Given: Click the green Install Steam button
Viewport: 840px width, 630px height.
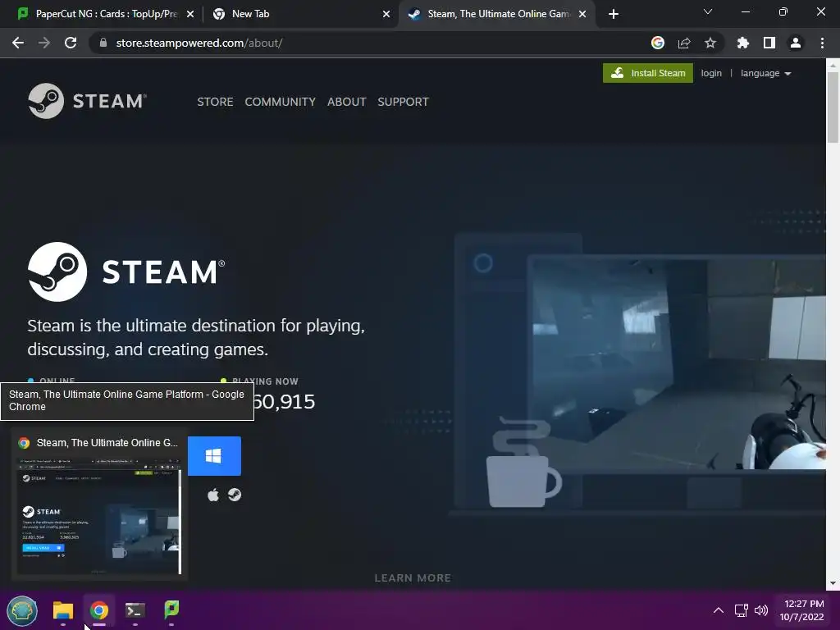Looking at the screenshot, I should (648, 73).
